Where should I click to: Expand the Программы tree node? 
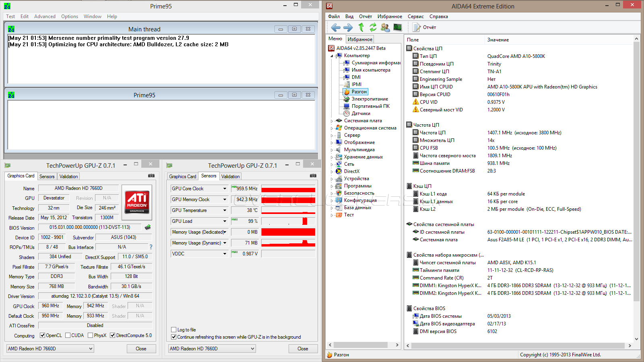[332, 186]
